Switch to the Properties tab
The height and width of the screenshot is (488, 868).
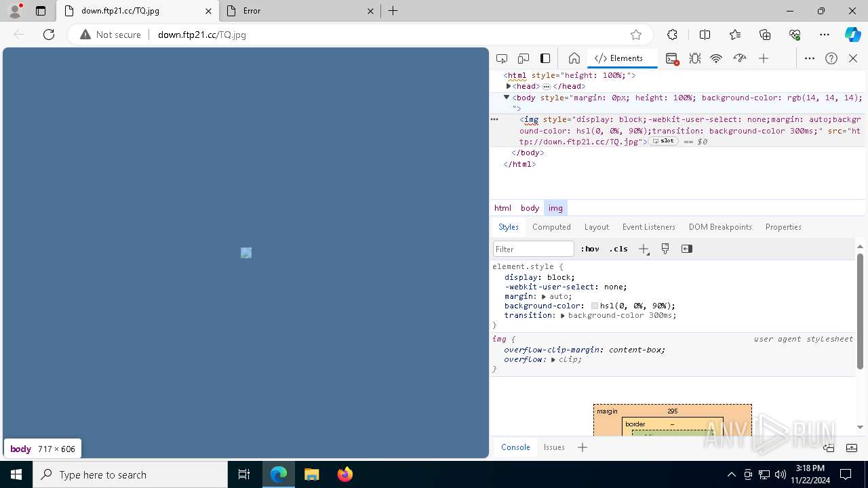pyautogui.click(x=783, y=227)
